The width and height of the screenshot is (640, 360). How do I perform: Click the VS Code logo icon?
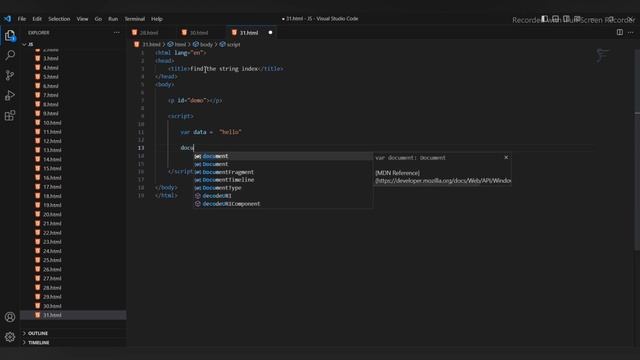tap(8, 19)
